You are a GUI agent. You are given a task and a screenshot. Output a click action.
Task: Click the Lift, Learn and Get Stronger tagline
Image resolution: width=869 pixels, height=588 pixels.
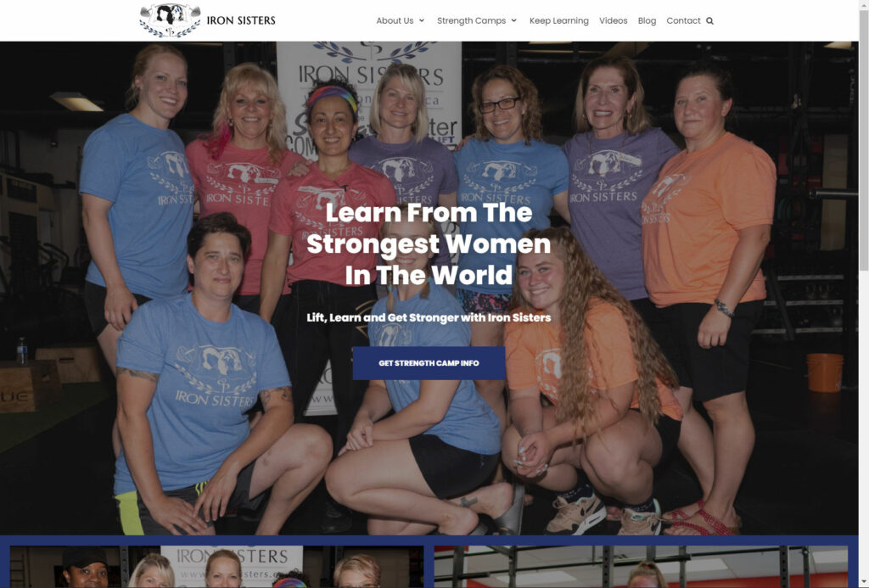coord(429,317)
